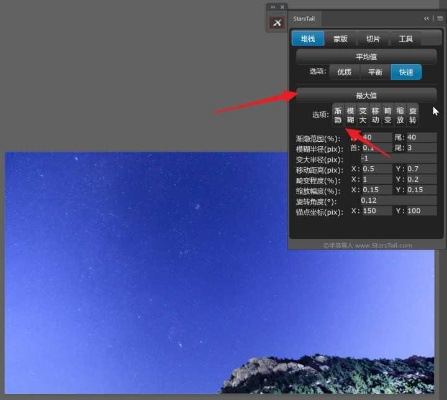Toggle the 移动 move option
Screen dimensions: 447x400
[375, 115]
